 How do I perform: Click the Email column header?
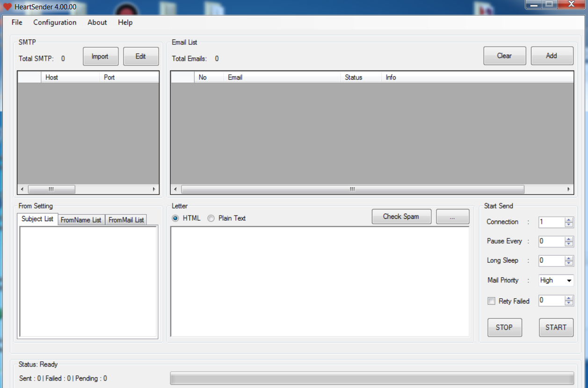(282, 78)
